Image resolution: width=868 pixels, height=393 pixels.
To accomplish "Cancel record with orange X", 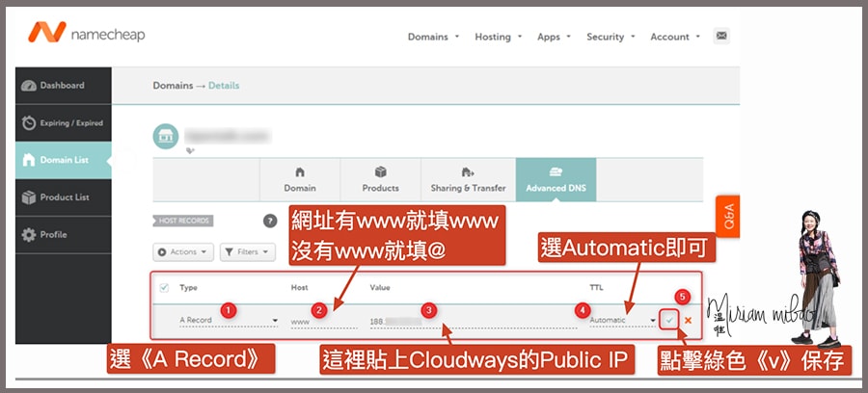I will click(x=688, y=320).
